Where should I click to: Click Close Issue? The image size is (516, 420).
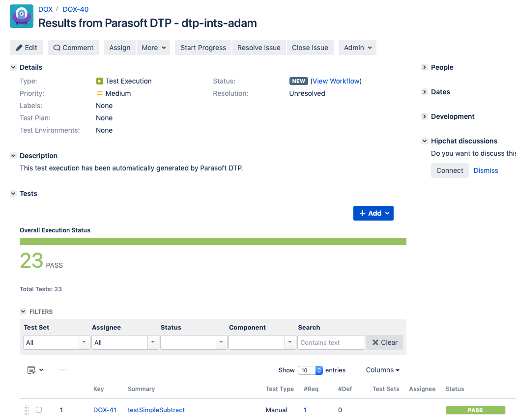310,48
